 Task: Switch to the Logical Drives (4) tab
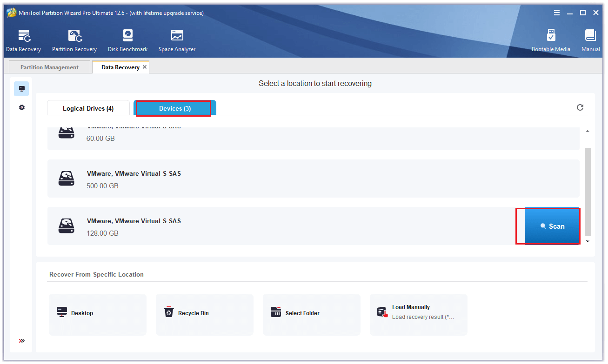[88, 108]
